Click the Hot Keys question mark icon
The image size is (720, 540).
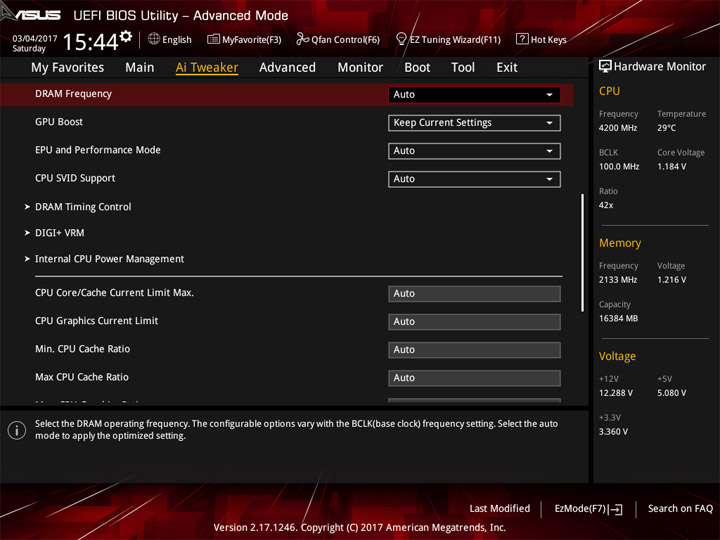(522, 39)
